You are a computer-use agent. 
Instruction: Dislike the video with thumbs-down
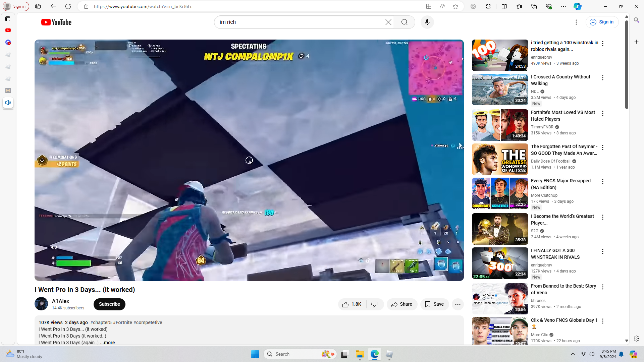click(375, 304)
